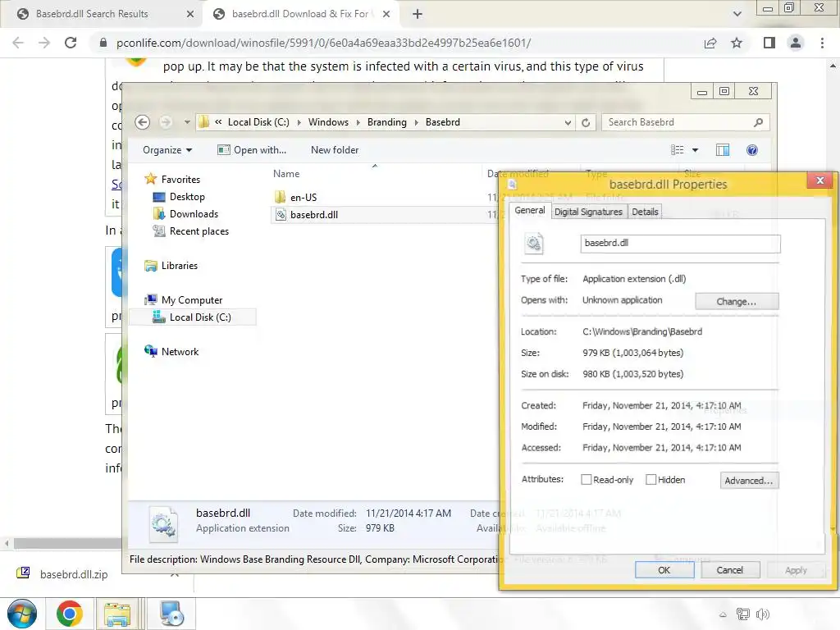Screen dimensions: 840x630
Task: Refresh the Basebrd folder view
Action: click(586, 123)
